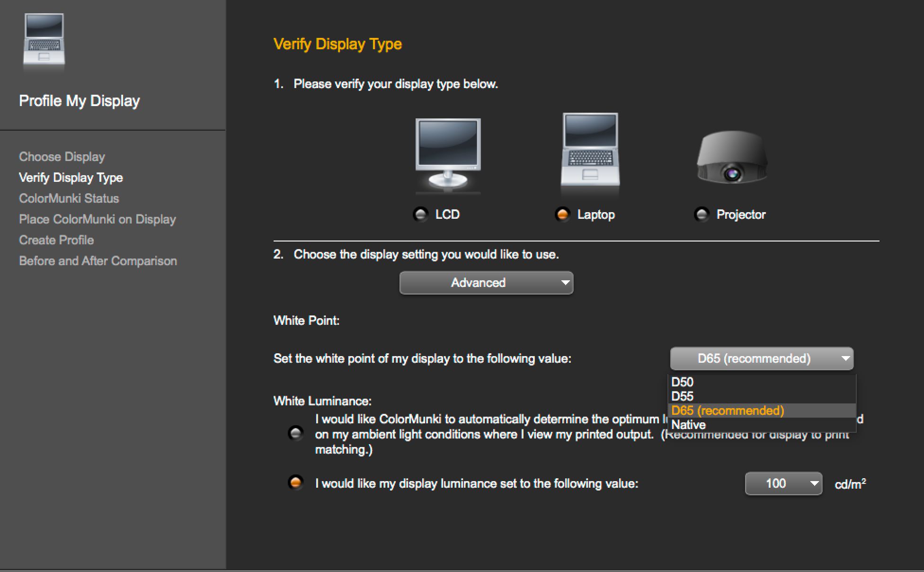Viewport: 924px width, 572px height.
Task: Choose D50 from the white point list
Action: click(x=682, y=382)
